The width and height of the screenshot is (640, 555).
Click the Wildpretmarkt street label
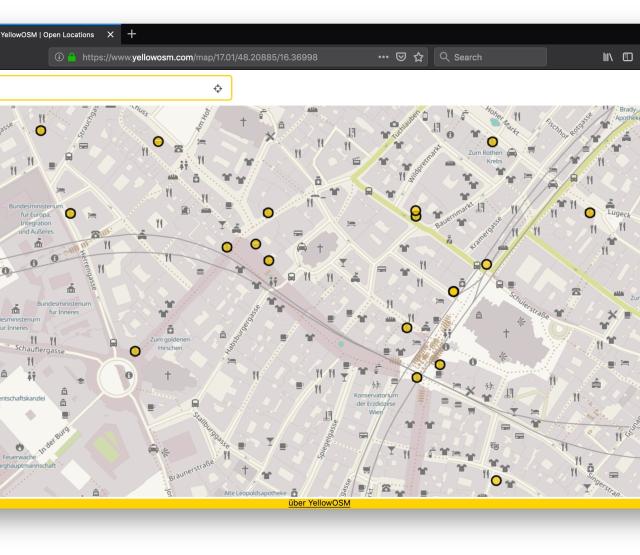424,163
